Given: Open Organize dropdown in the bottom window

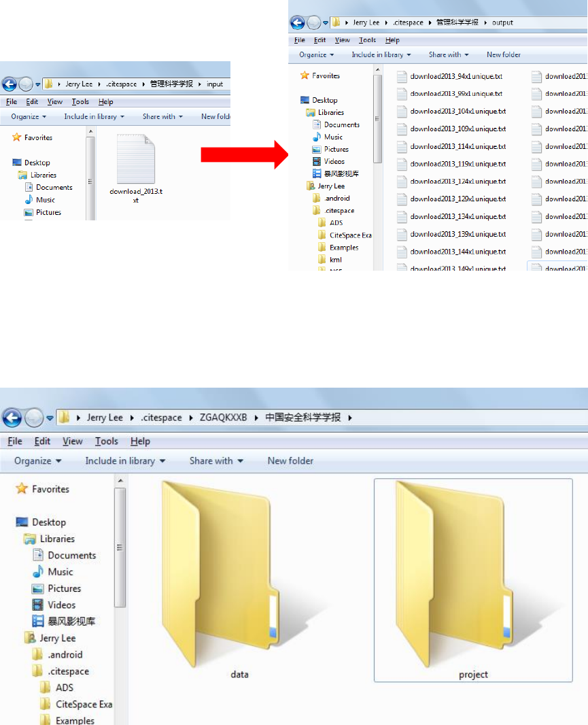Looking at the screenshot, I should pyautogui.click(x=37, y=461).
